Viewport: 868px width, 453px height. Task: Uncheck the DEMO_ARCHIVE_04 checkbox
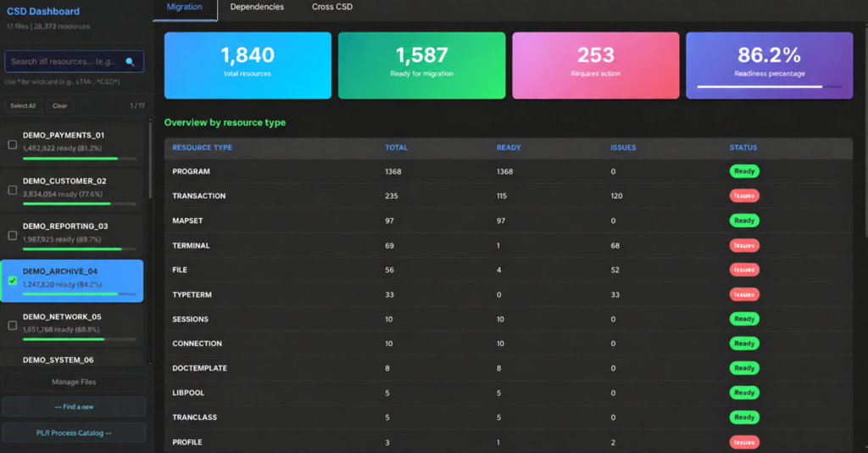[12, 280]
